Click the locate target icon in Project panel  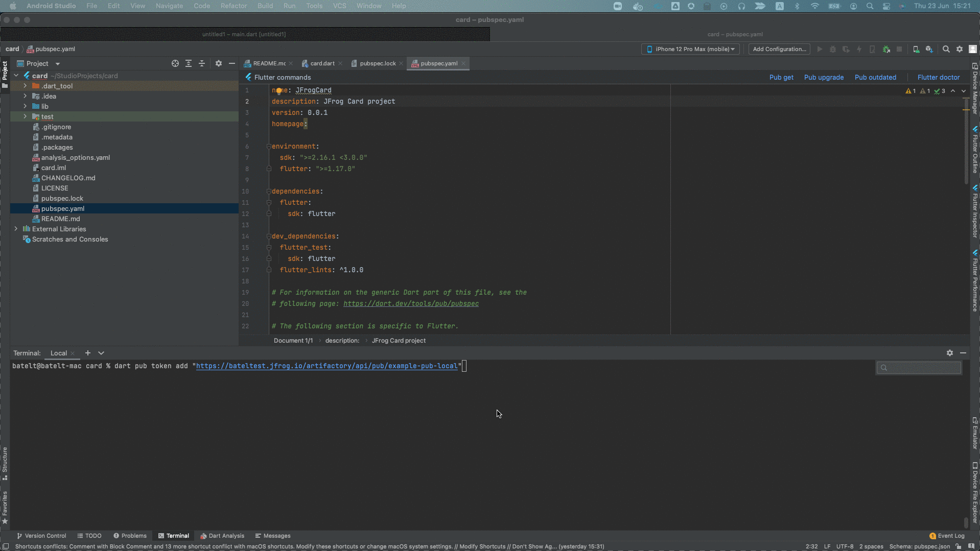[175, 63]
